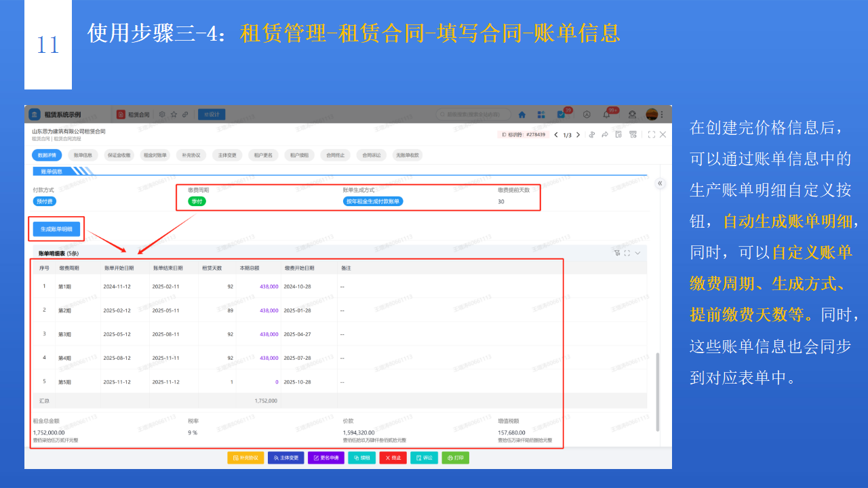Open the apps grid icon next to home
868x488 pixels.
(x=540, y=114)
